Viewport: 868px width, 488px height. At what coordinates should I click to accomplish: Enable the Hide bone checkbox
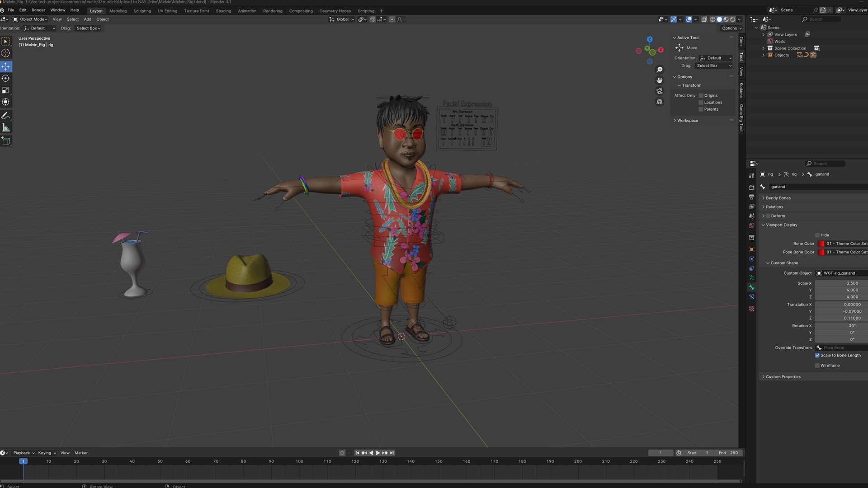pos(817,235)
